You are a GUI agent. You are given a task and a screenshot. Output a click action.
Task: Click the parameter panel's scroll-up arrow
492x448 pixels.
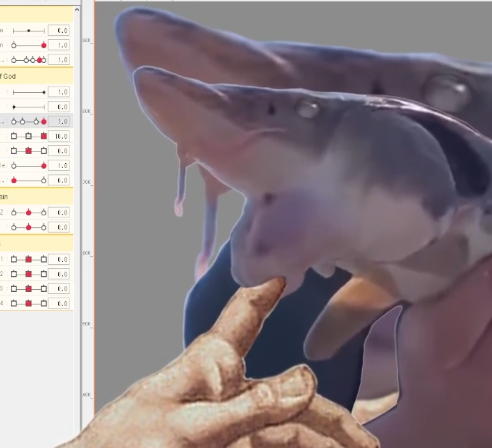point(77,10)
